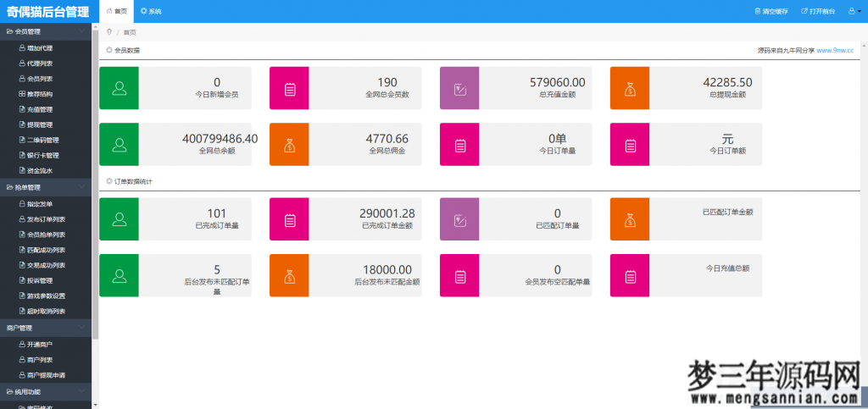Viewport: 868px width, 409px height.
Task: Collapse the 会员管理 sidebar section
Action: [x=47, y=32]
